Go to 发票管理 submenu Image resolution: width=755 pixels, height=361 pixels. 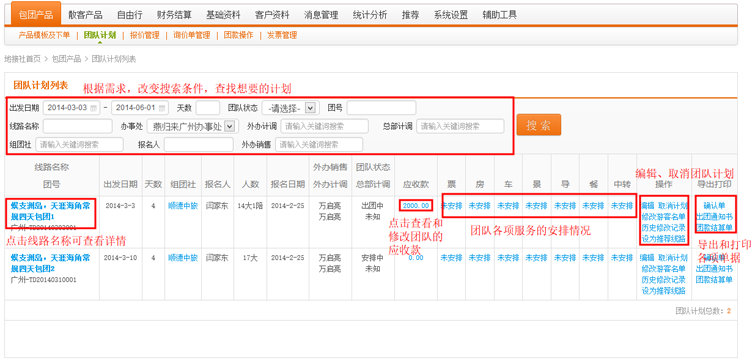[282, 35]
